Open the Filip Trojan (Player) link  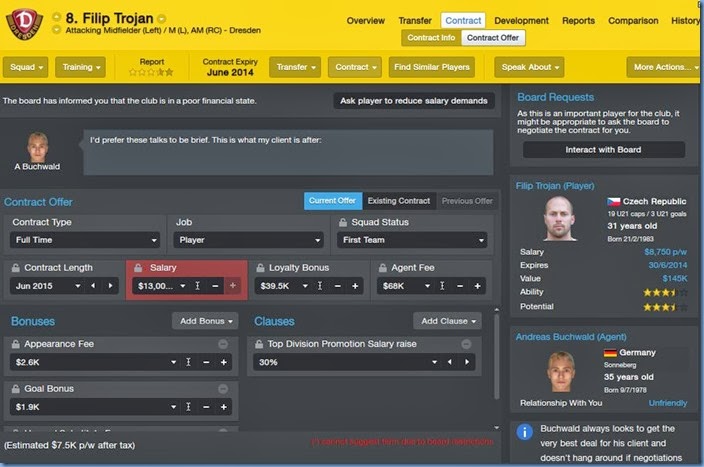pyautogui.click(x=555, y=186)
